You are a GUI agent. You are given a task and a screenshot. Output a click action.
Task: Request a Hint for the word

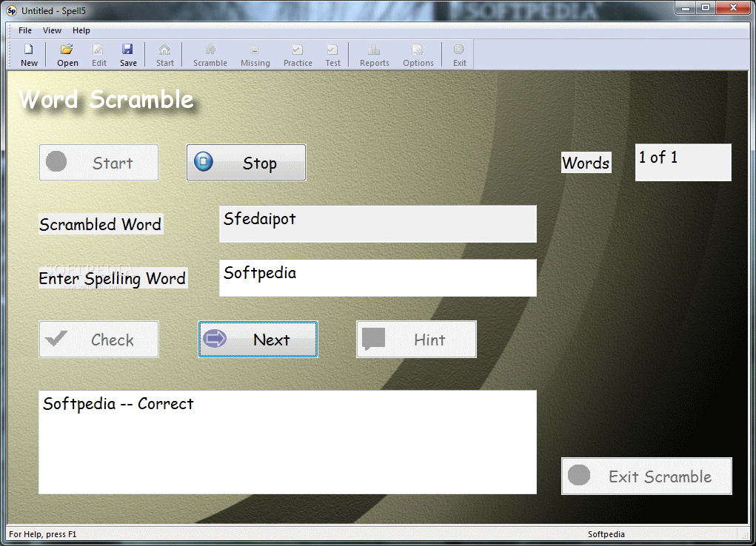pyautogui.click(x=417, y=340)
